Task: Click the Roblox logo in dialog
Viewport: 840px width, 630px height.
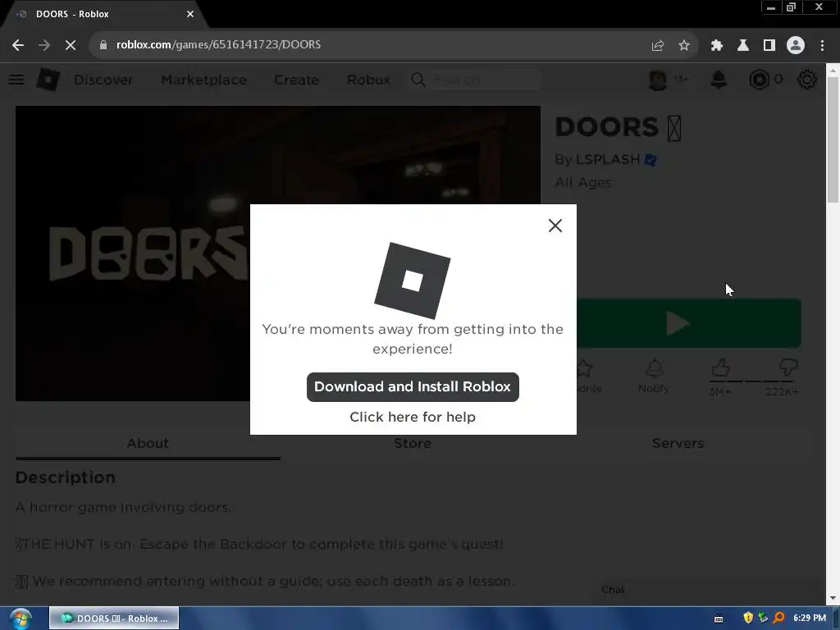Action: tap(412, 281)
